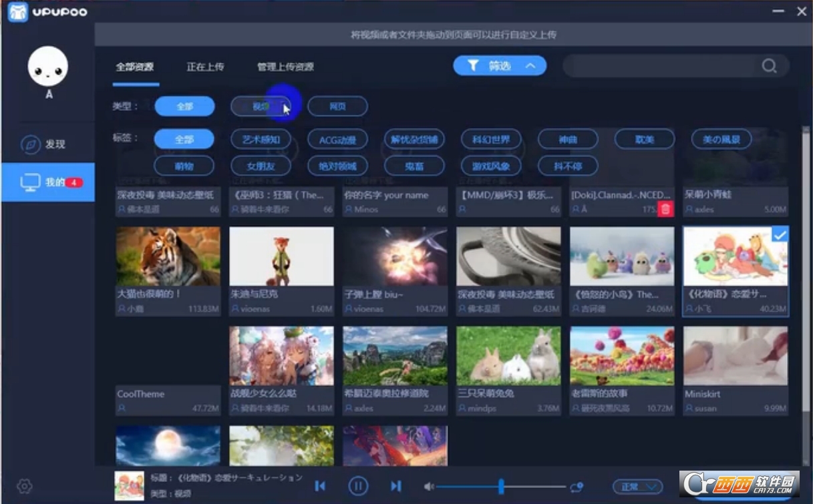Open the 正常 display mode dropdown
Screen dimensions: 813x504
click(637, 487)
